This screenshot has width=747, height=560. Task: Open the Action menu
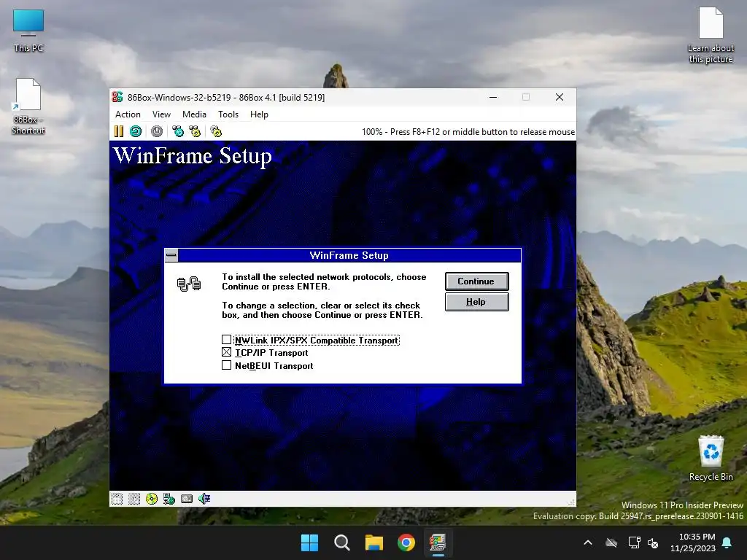(128, 114)
